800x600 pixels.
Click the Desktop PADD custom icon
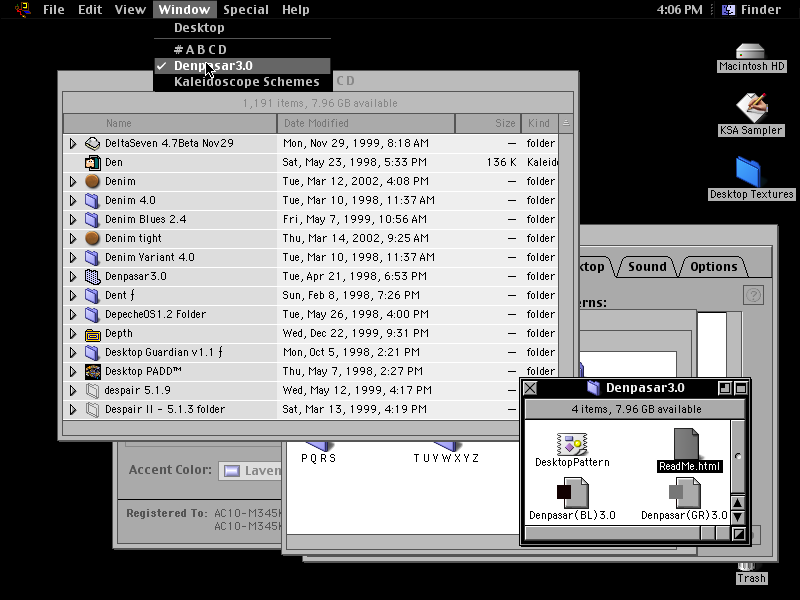coord(92,371)
